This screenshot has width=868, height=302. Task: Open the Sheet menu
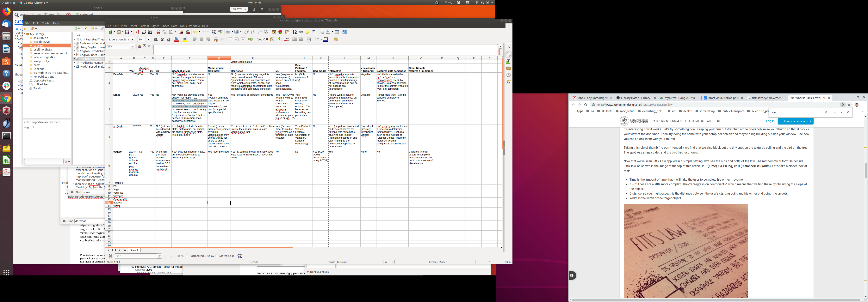click(x=165, y=26)
